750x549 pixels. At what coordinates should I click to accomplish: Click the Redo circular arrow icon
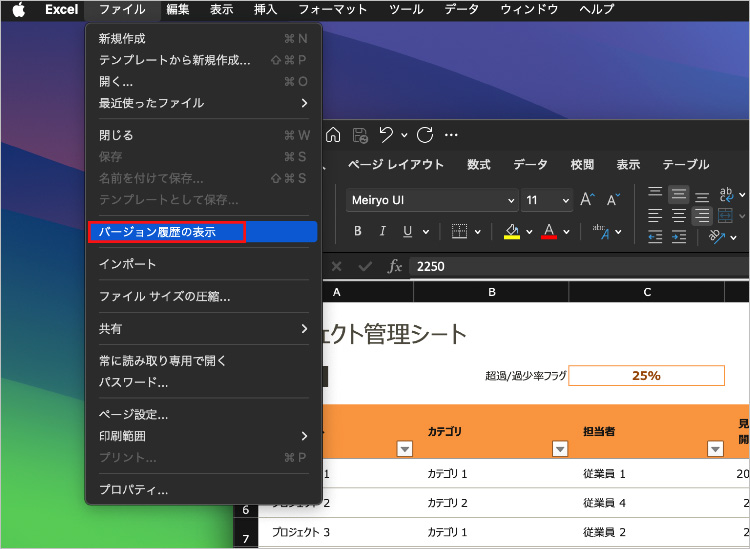pyautogui.click(x=425, y=135)
